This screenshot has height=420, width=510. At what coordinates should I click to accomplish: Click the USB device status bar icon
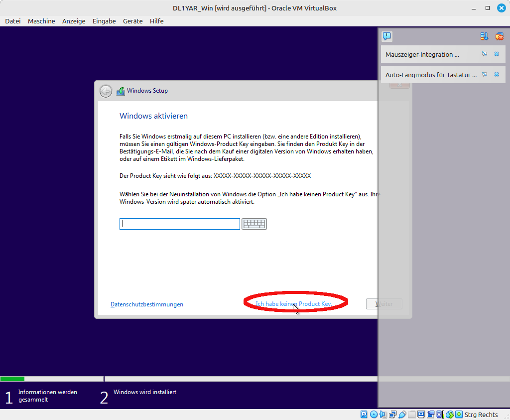click(x=402, y=415)
